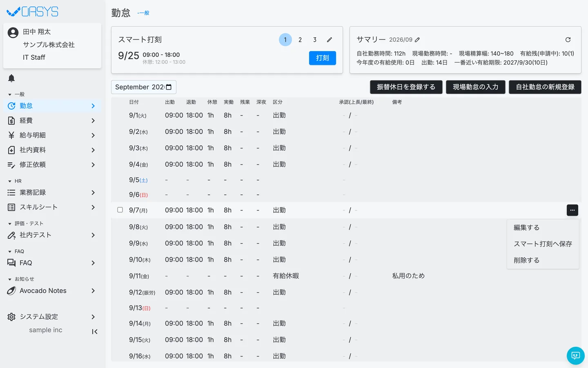Open the user avatar for 田中 翔太
The width and height of the screenshot is (588, 368).
13,33
